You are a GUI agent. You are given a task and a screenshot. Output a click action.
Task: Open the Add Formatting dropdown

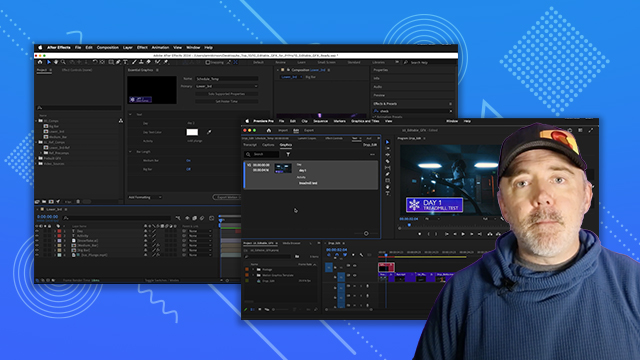tap(145, 197)
